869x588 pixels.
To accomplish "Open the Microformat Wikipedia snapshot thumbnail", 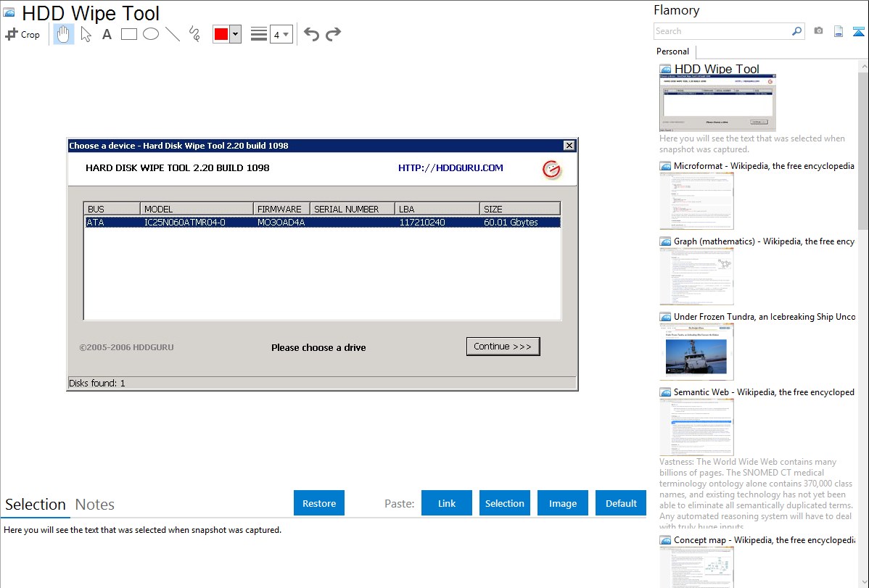I will pyautogui.click(x=696, y=201).
